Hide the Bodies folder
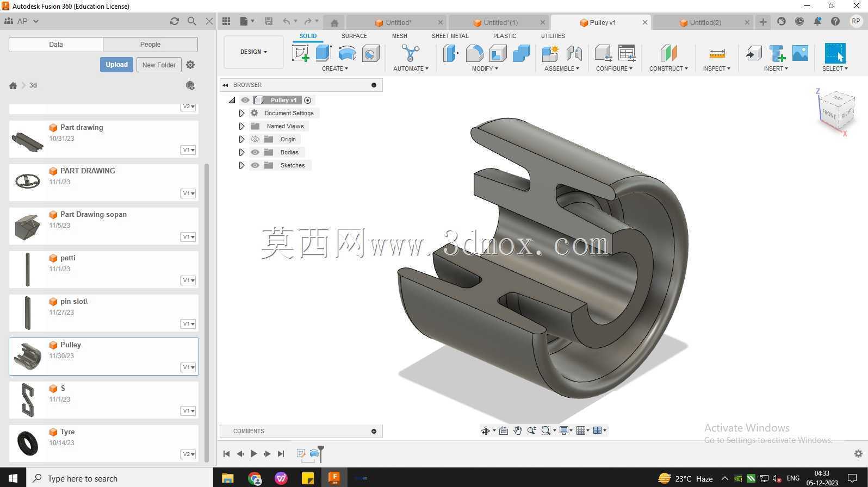The image size is (868, 487). coord(255,152)
